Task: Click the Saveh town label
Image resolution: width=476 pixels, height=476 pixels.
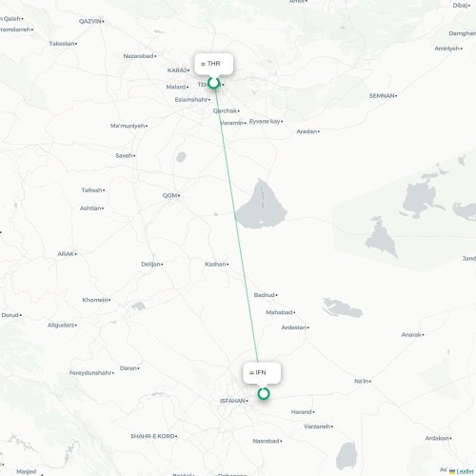Action: [x=124, y=155]
